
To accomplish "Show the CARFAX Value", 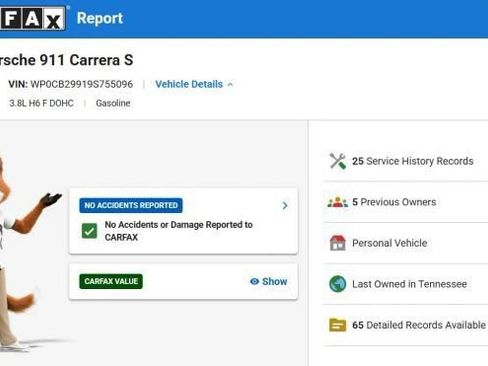I will [x=269, y=282].
